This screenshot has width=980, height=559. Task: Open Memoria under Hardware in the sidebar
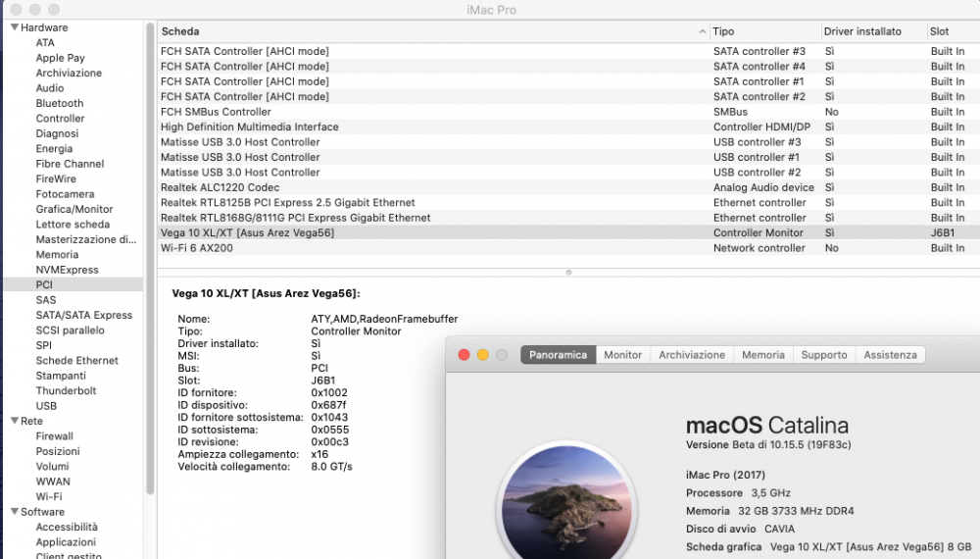(x=57, y=254)
